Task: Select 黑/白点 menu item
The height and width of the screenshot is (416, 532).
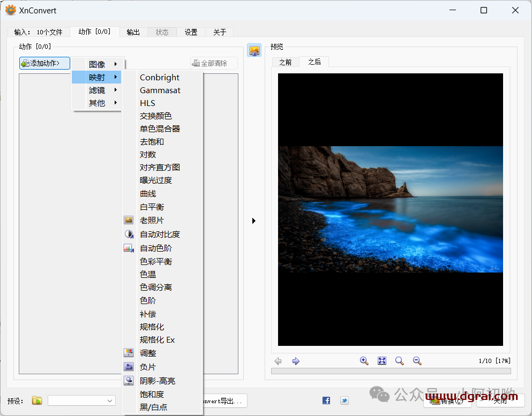Action: coord(162,407)
